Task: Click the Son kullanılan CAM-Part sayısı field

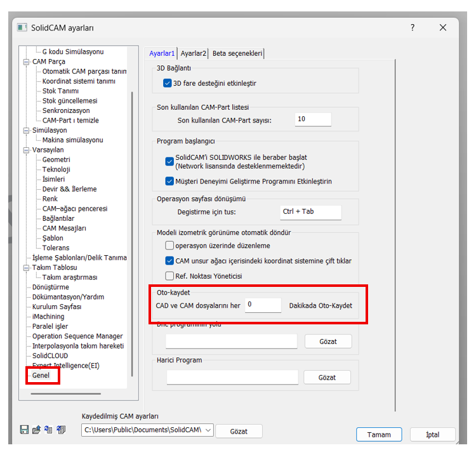Action: coord(313,119)
